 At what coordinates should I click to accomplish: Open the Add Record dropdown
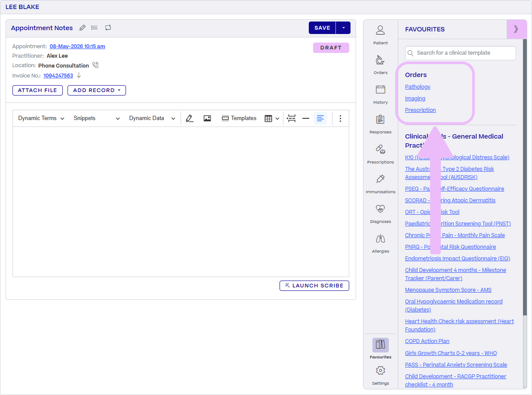(x=97, y=90)
